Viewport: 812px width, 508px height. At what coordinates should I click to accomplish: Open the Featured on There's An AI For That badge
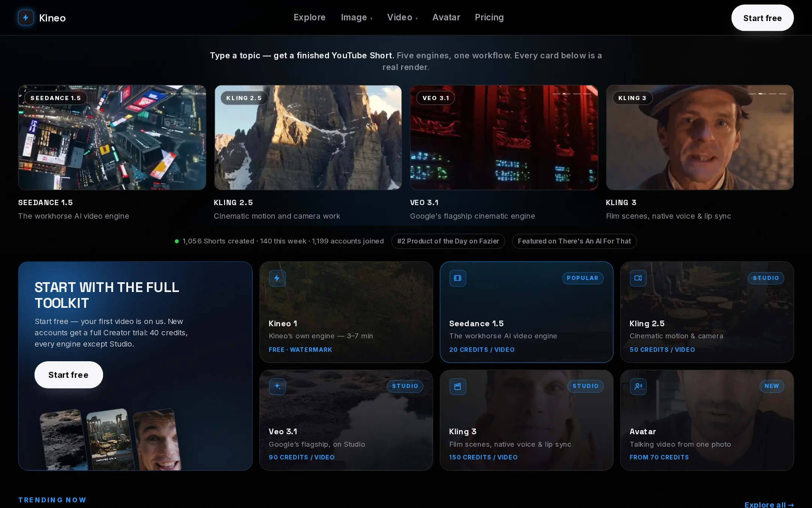574,241
